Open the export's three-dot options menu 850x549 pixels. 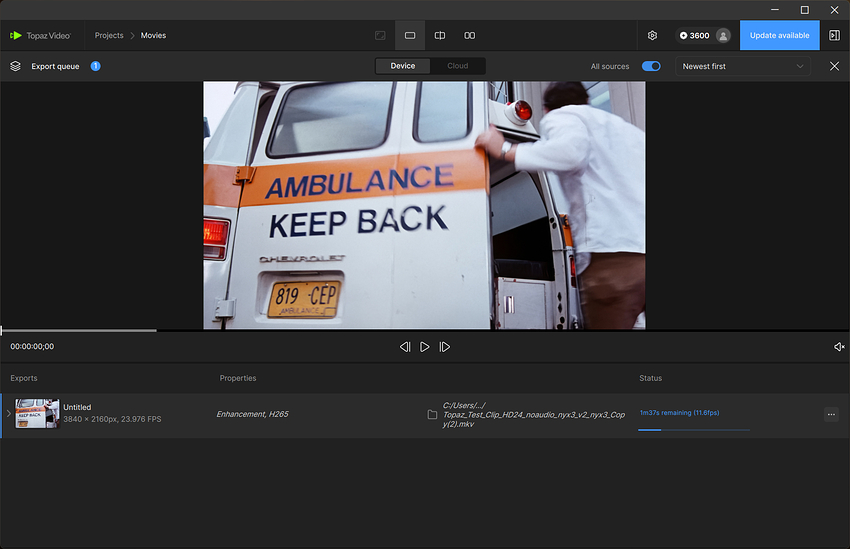coord(831,414)
